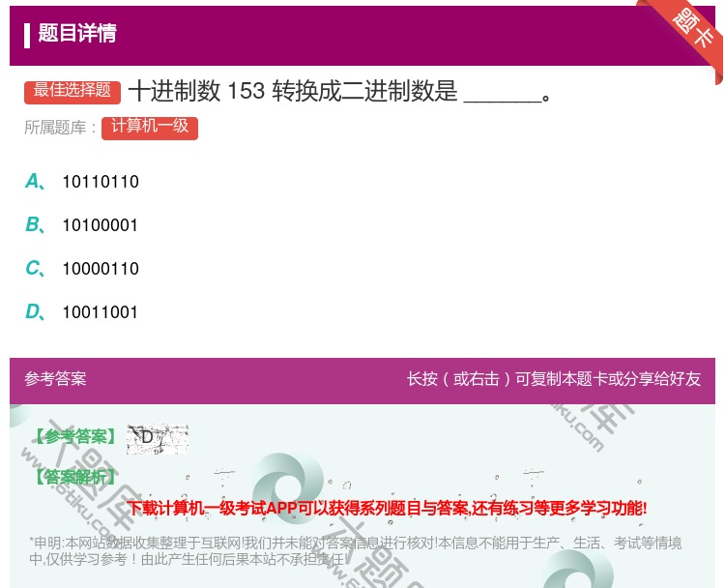Select option C 10000110
The image size is (725, 588).
(x=82, y=269)
